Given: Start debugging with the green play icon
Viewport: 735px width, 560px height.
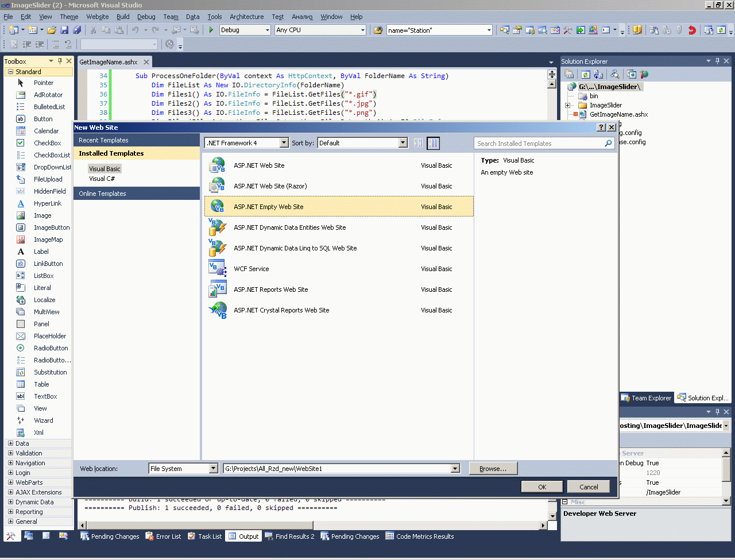Looking at the screenshot, I should click(211, 30).
